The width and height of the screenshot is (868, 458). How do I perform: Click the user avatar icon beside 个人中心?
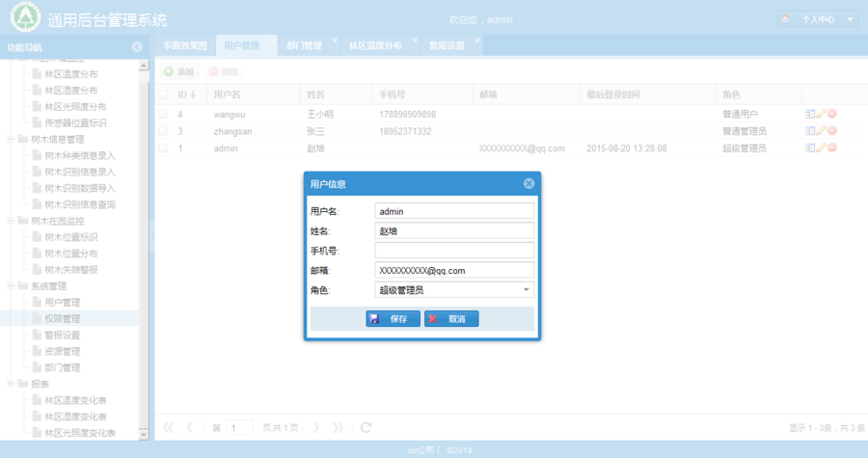(x=786, y=19)
